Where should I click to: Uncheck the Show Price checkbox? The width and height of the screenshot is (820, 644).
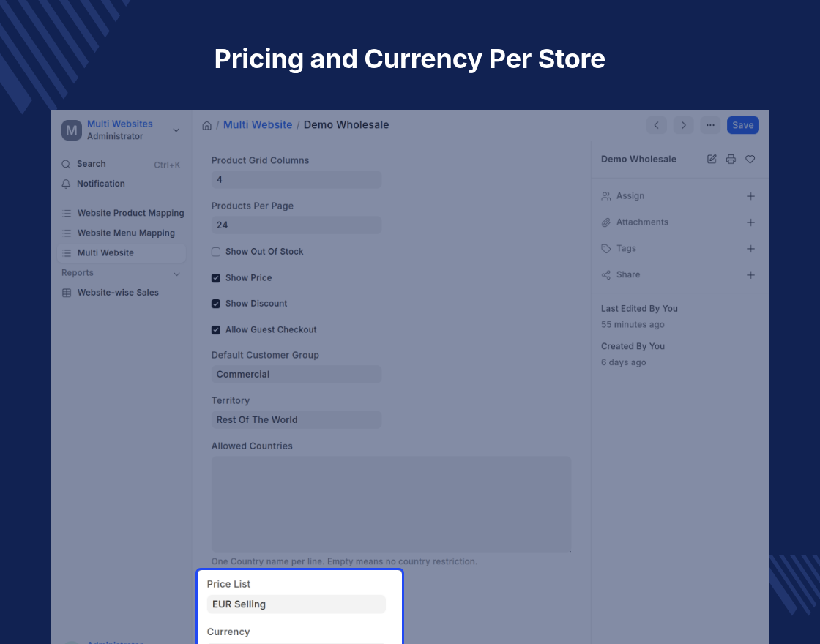coord(215,278)
